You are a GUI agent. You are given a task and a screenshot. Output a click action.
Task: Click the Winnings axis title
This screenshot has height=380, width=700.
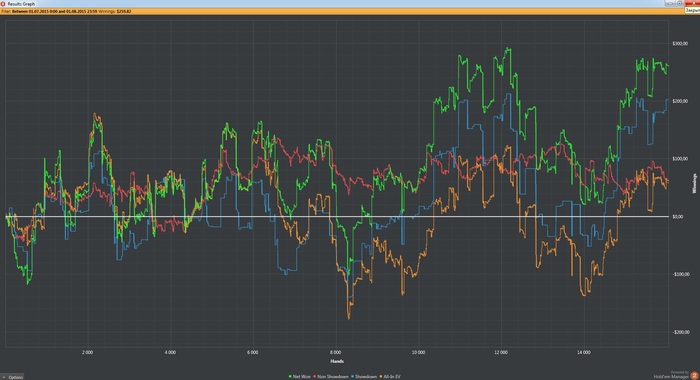694,183
